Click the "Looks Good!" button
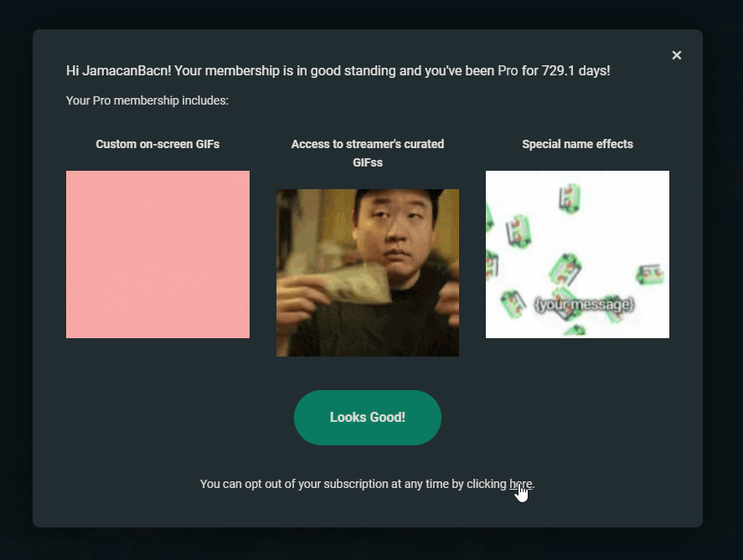 [x=368, y=417]
